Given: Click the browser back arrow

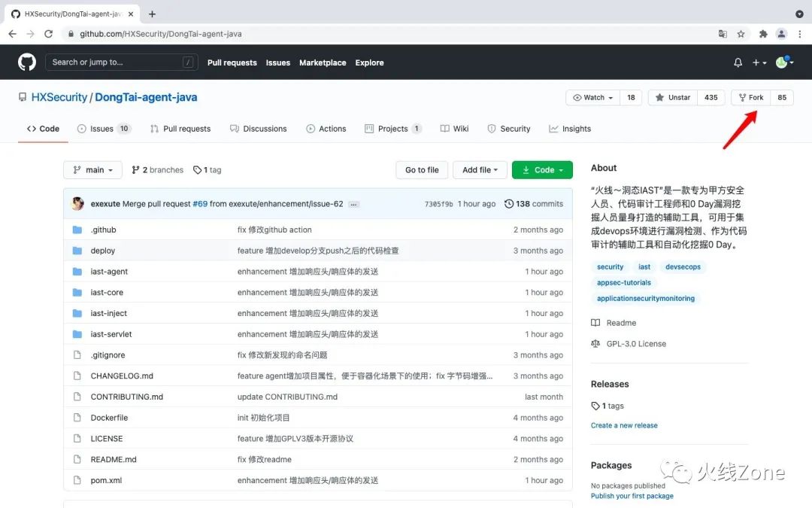Looking at the screenshot, I should click(13, 34).
